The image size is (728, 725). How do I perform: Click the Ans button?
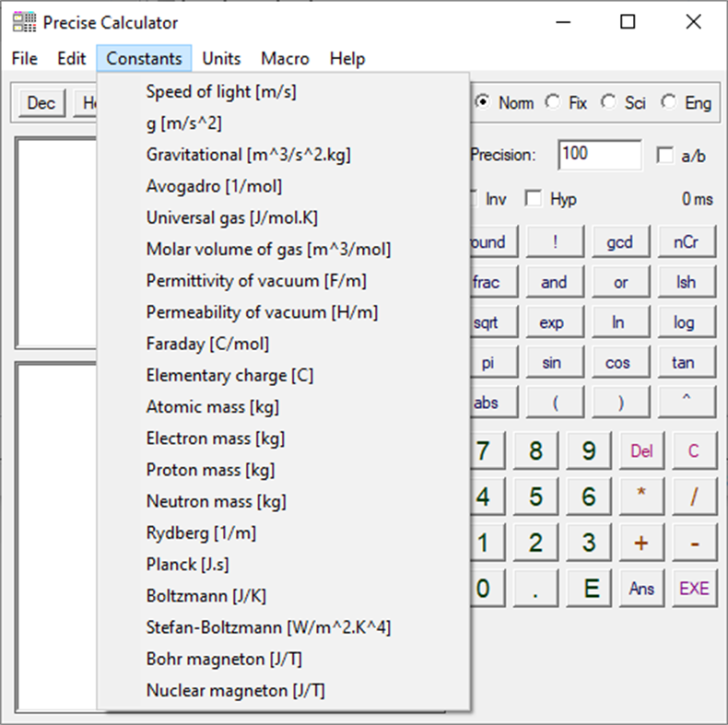point(641,589)
